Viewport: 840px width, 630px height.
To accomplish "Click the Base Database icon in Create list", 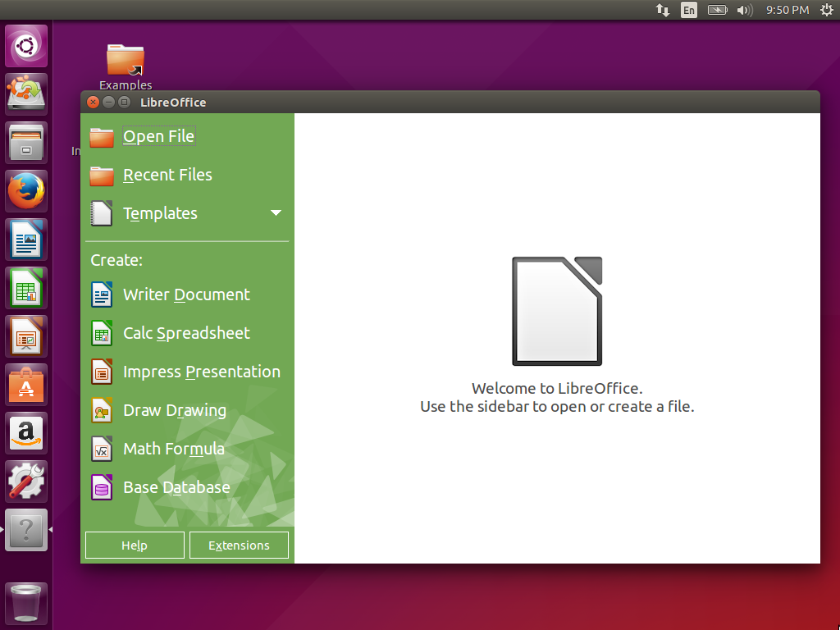I will pos(101,487).
